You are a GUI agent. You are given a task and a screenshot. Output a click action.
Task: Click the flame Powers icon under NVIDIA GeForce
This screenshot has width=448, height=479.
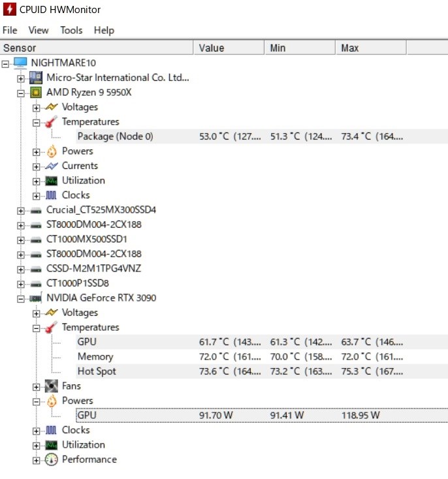52,401
